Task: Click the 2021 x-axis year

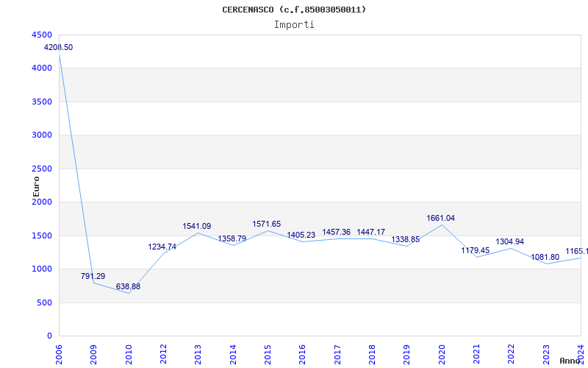Action: [x=476, y=355]
